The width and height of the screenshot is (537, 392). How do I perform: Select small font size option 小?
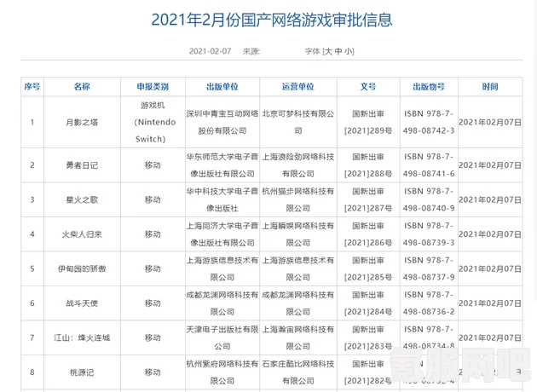(349, 51)
